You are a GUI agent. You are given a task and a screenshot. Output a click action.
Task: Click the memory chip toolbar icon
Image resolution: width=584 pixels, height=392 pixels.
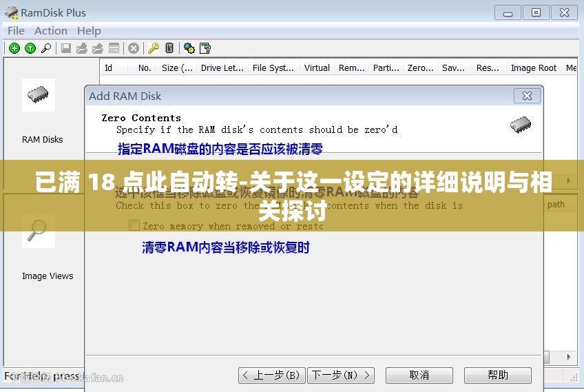(169, 48)
